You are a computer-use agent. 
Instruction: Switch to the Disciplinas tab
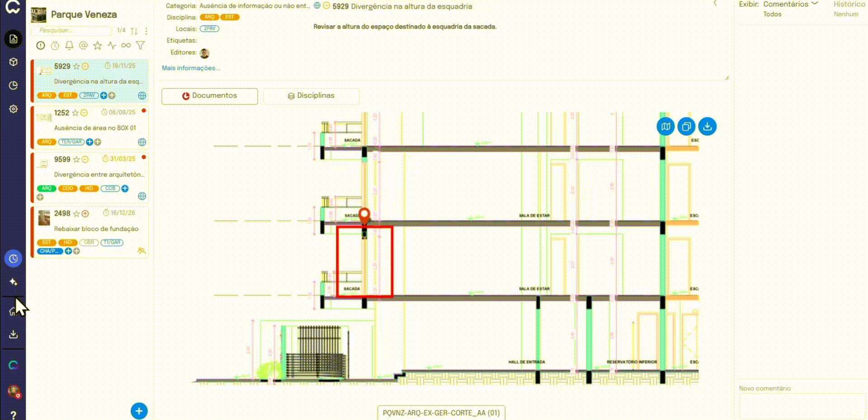(x=311, y=96)
